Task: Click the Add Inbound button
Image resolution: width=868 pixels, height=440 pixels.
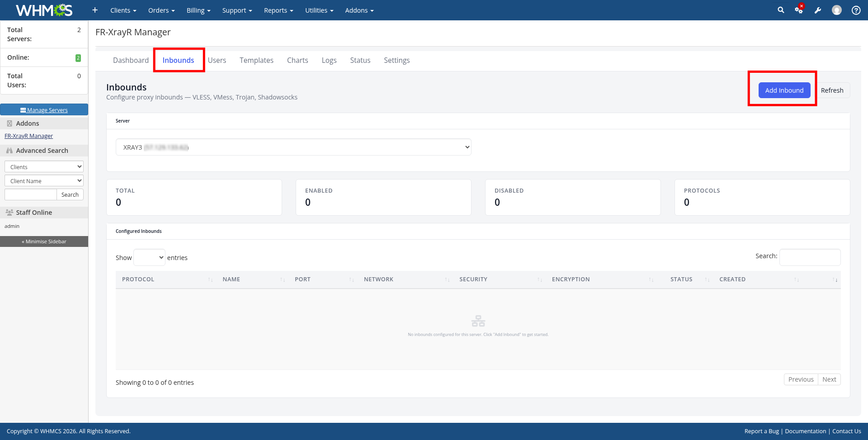Action: pyautogui.click(x=784, y=90)
